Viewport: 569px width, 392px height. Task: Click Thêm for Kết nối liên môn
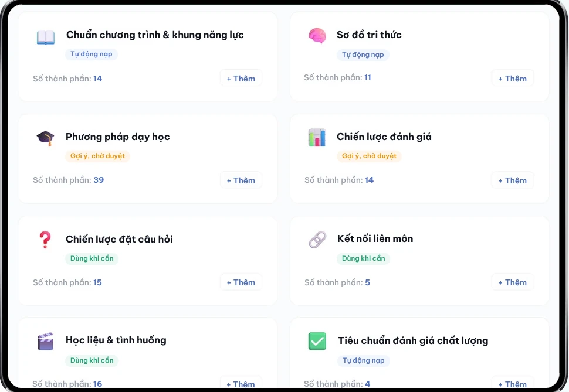click(512, 282)
